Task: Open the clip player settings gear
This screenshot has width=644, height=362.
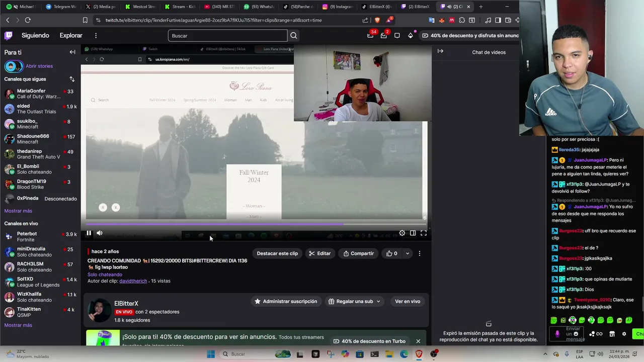Action: (x=402, y=233)
